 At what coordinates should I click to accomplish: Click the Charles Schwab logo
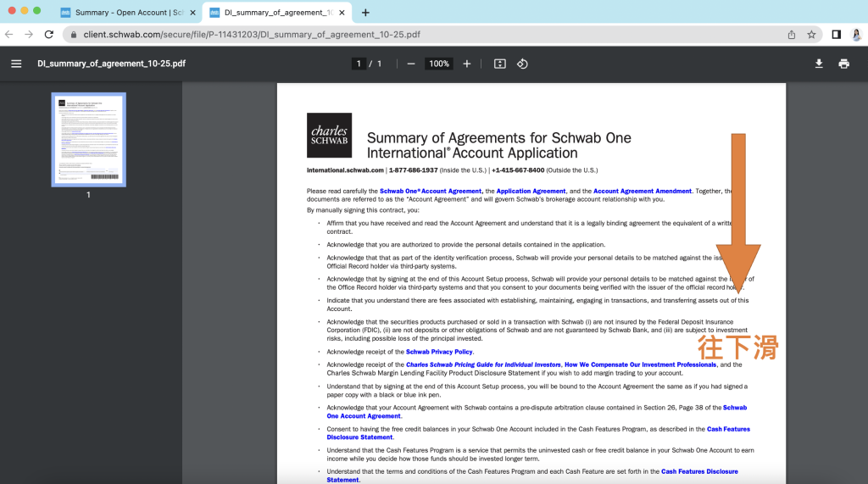pos(330,136)
